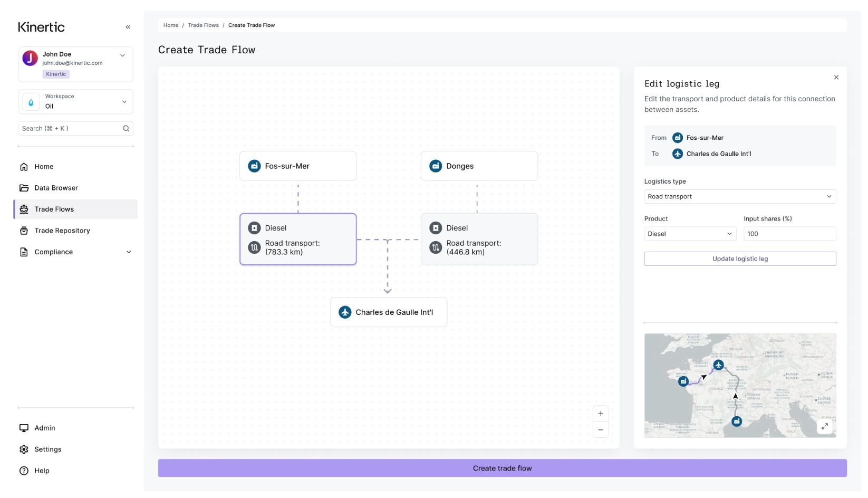Open Data Browser in the sidebar
The image size is (868, 498).
click(75, 188)
